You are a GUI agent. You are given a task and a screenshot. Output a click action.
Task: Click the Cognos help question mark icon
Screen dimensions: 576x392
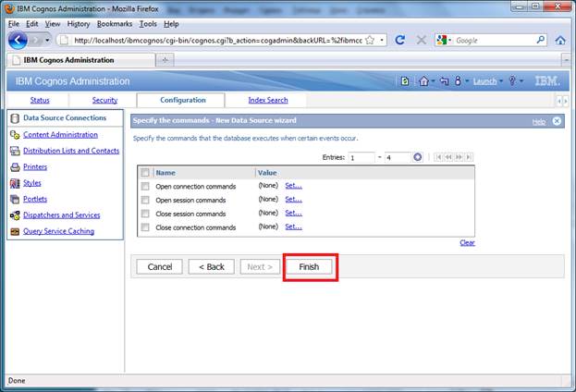coord(512,80)
